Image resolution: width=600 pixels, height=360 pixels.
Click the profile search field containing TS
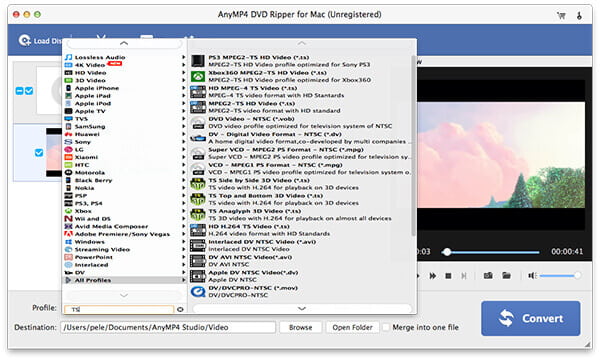point(119,309)
